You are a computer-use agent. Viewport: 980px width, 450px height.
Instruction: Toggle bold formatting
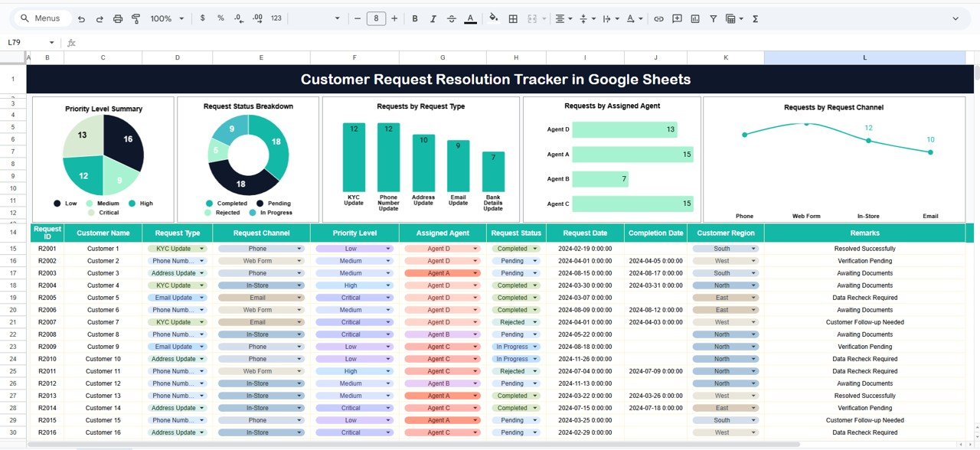point(414,18)
